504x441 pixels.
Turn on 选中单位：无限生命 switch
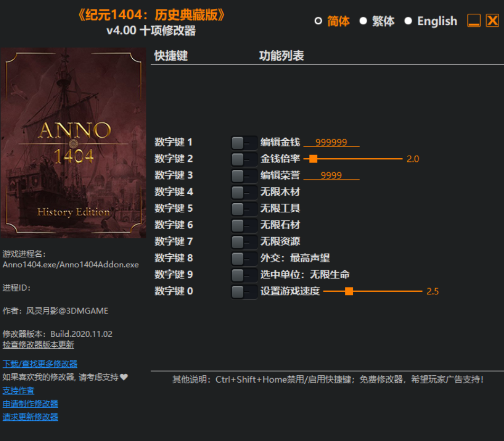tap(244, 275)
